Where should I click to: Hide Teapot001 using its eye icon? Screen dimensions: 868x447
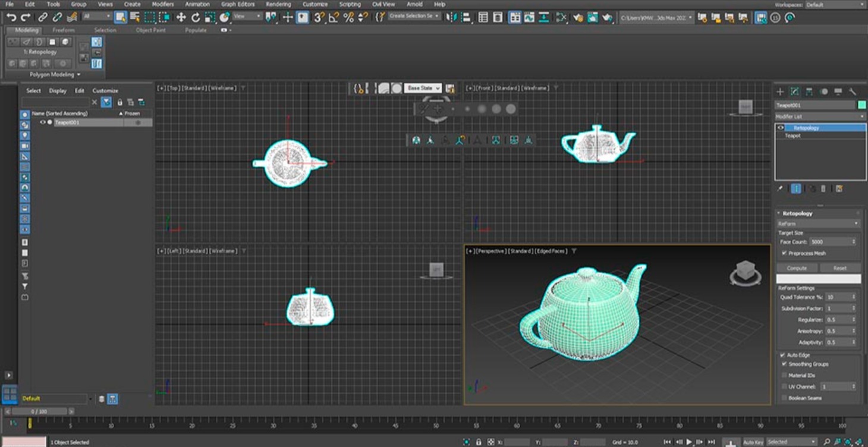point(42,122)
